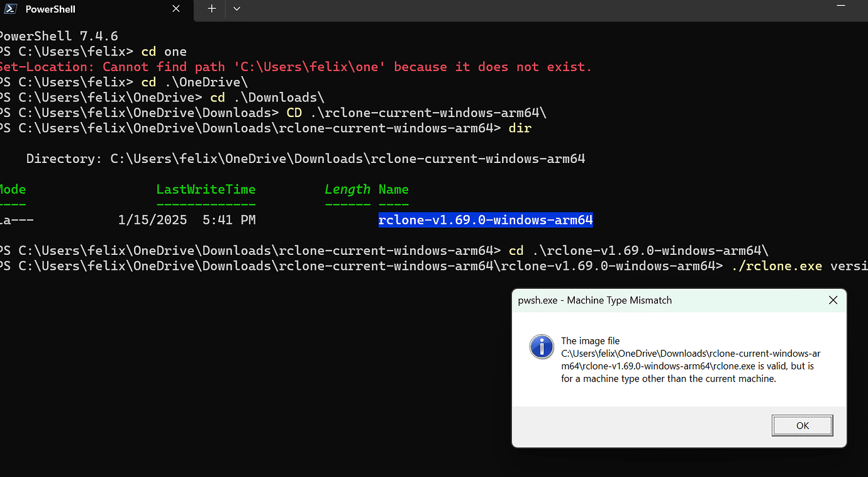Screen dimensions: 868x477
Task: Click the 'dir' command
Action: 520,128
